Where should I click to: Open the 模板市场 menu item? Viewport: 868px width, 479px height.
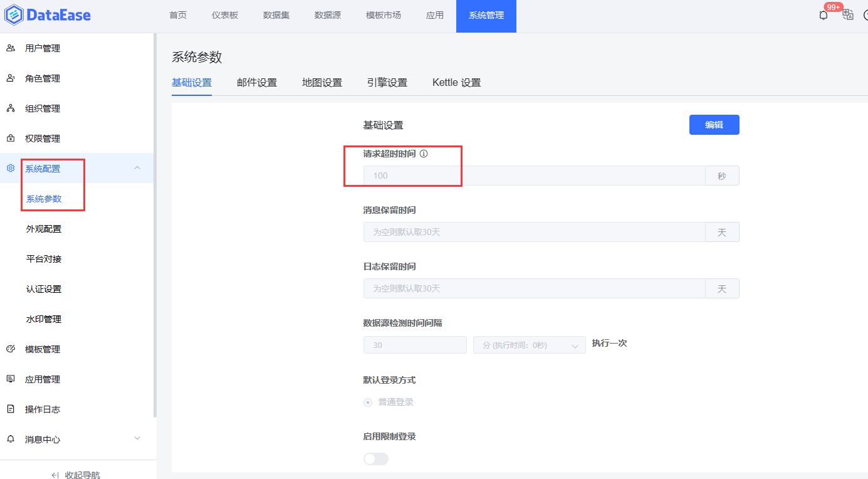(383, 16)
